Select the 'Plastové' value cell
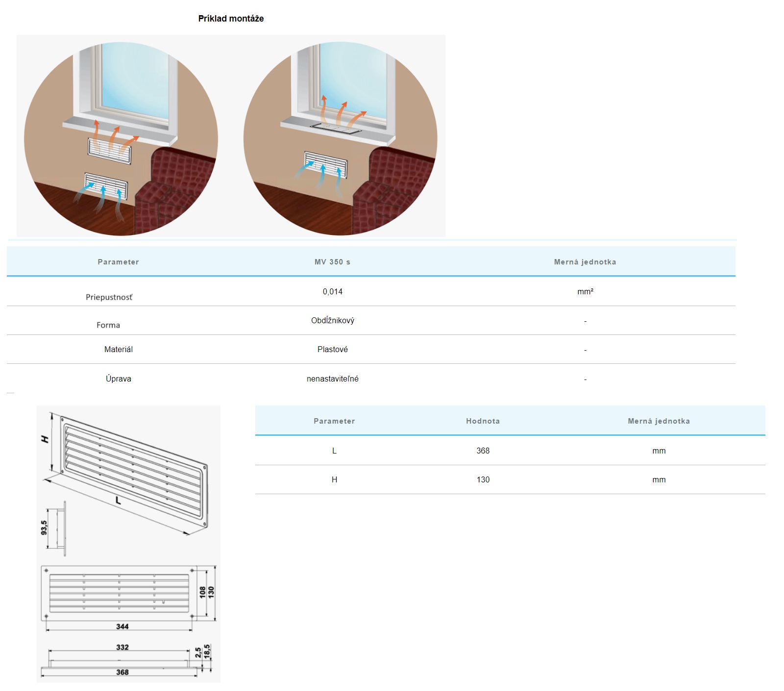784x691 pixels. pos(332,349)
